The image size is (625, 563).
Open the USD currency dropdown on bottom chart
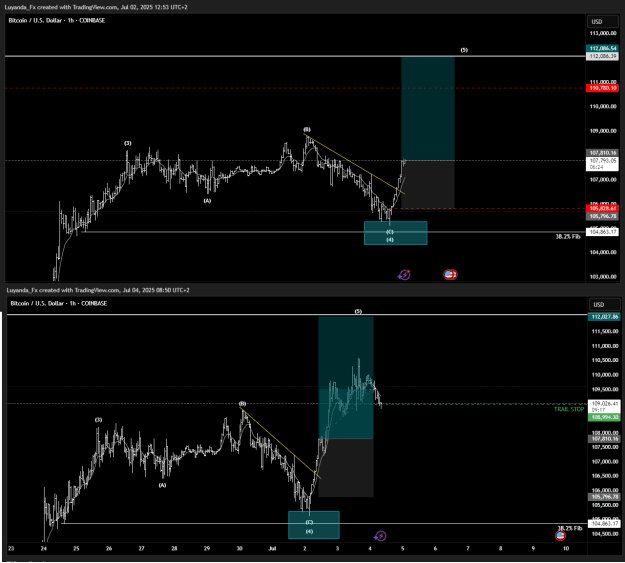604,305
